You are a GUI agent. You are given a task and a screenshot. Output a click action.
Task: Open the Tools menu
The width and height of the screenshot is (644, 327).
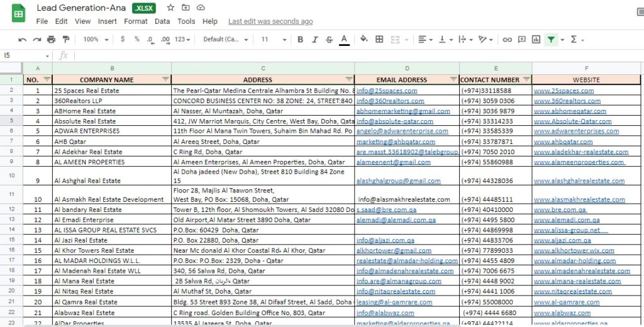tap(186, 21)
